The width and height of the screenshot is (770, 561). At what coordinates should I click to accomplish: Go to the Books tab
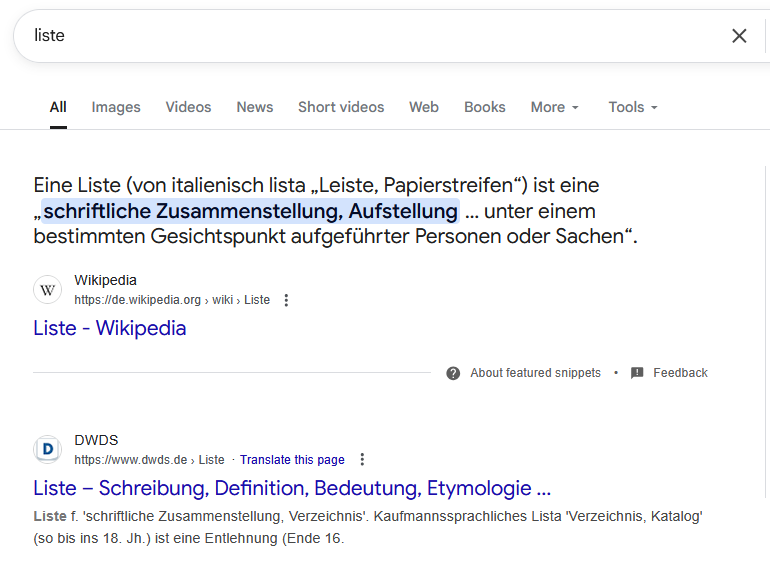point(485,107)
